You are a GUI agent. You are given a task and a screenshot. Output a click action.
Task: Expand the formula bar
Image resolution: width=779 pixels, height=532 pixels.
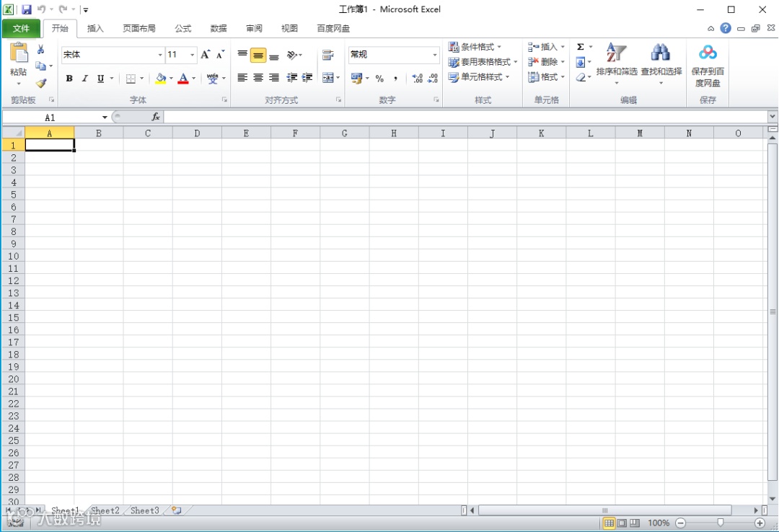772,117
